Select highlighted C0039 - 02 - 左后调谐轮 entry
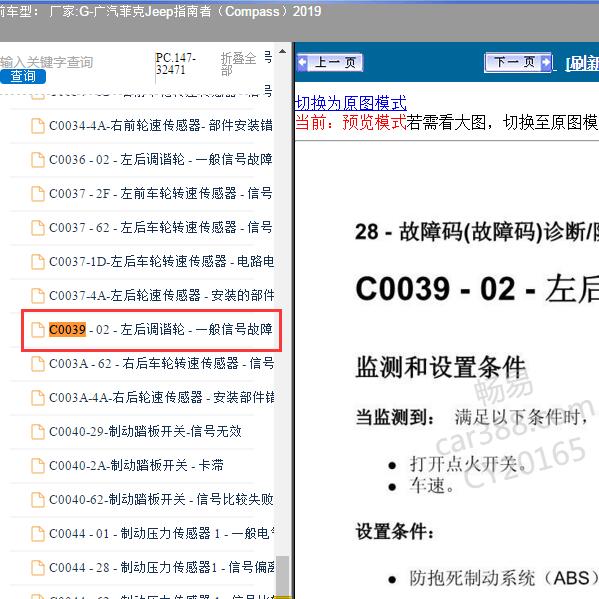Image resolution: width=599 pixels, height=599 pixels. (x=161, y=329)
